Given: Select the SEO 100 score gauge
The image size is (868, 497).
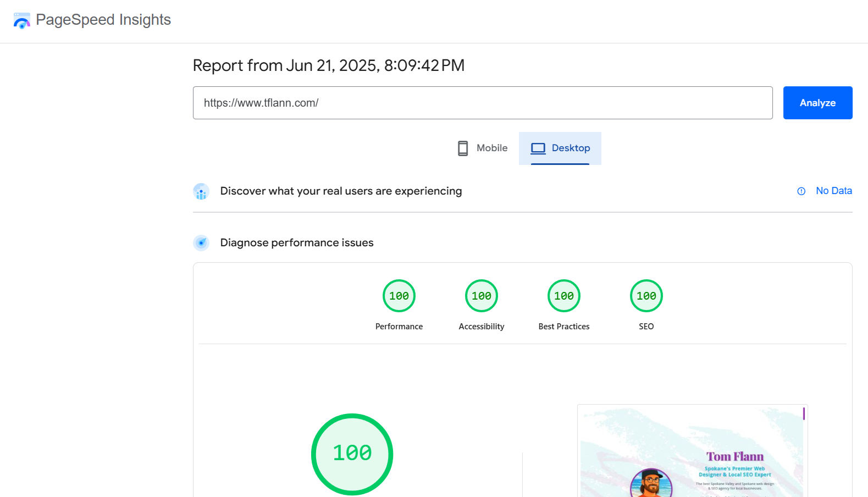Looking at the screenshot, I should click(x=646, y=296).
